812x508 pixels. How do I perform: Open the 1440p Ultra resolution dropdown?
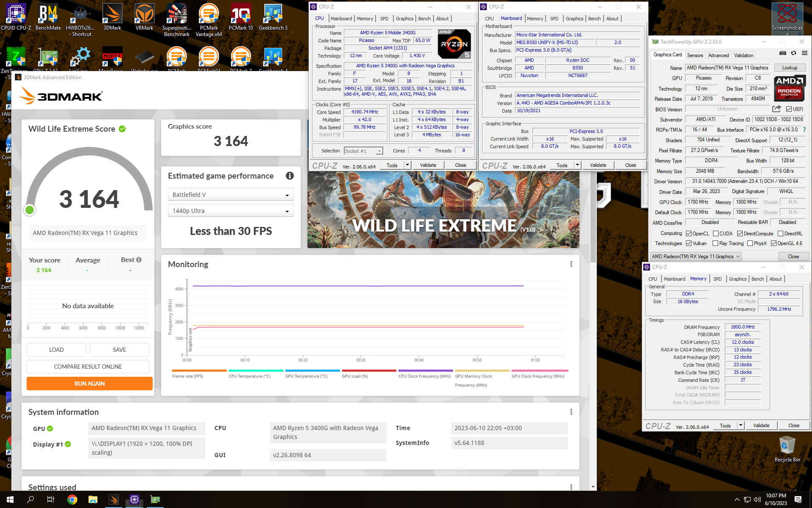click(231, 211)
